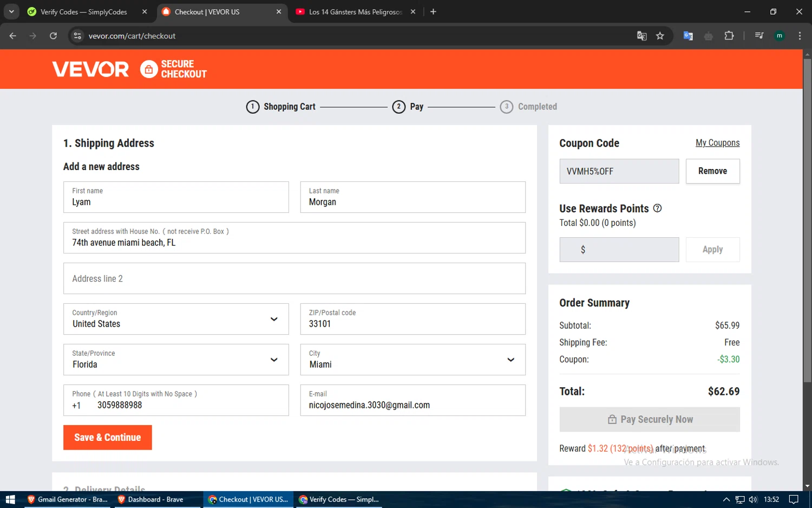Click the Subtotal $65.99 value
812x508 pixels.
click(727, 325)
